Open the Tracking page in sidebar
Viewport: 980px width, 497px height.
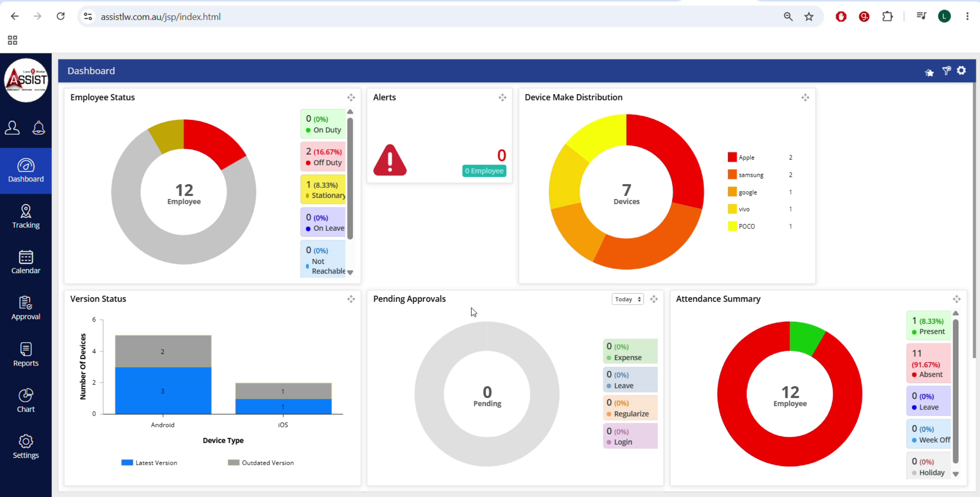pos(26,216)
